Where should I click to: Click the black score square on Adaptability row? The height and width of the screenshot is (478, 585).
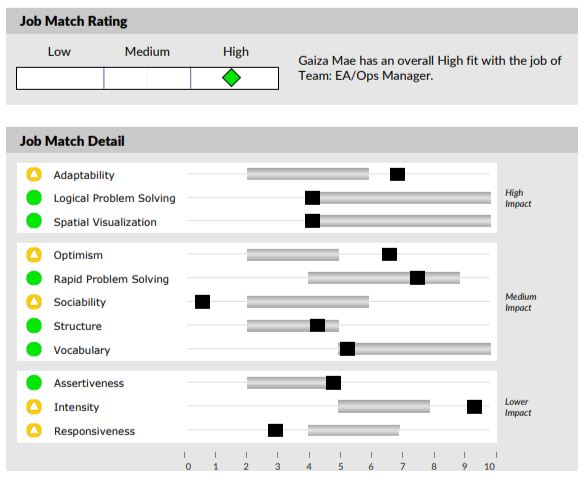coord(397,174)
